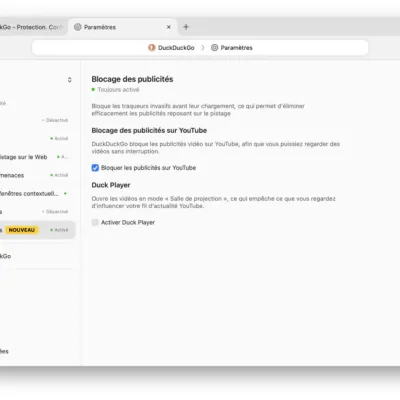Open the sidebar up-down chevron selector
The height and width of the screenshot is (400, 400).
click(x=69, y=80)
